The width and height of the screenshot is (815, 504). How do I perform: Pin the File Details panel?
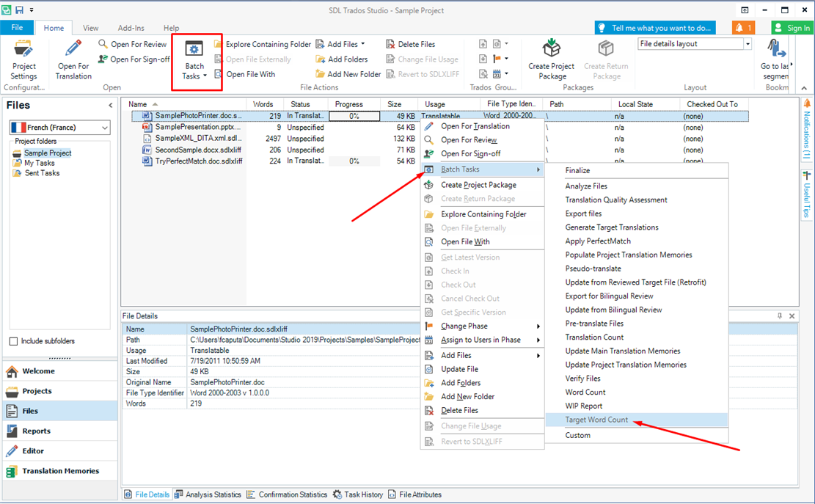[780, 316]
